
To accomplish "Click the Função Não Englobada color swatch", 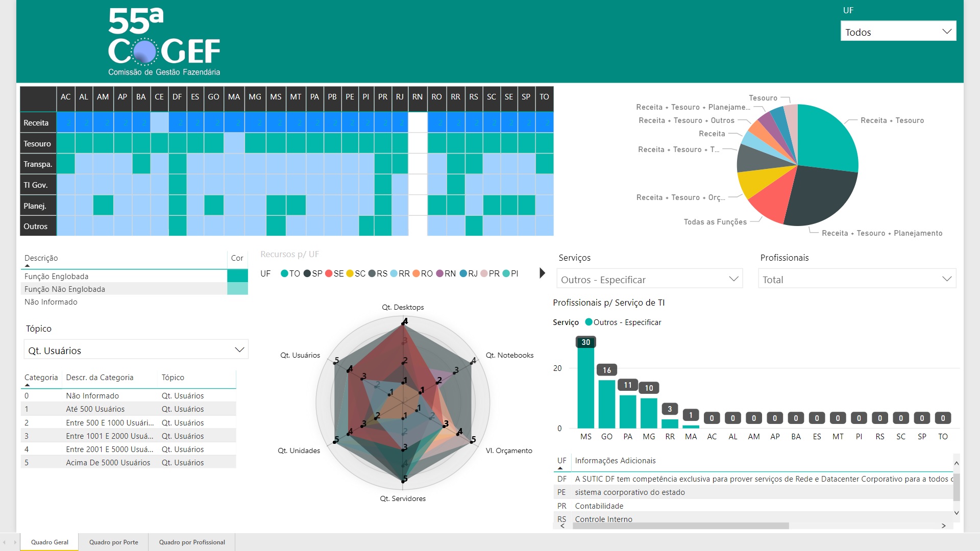I will [237, 289].
